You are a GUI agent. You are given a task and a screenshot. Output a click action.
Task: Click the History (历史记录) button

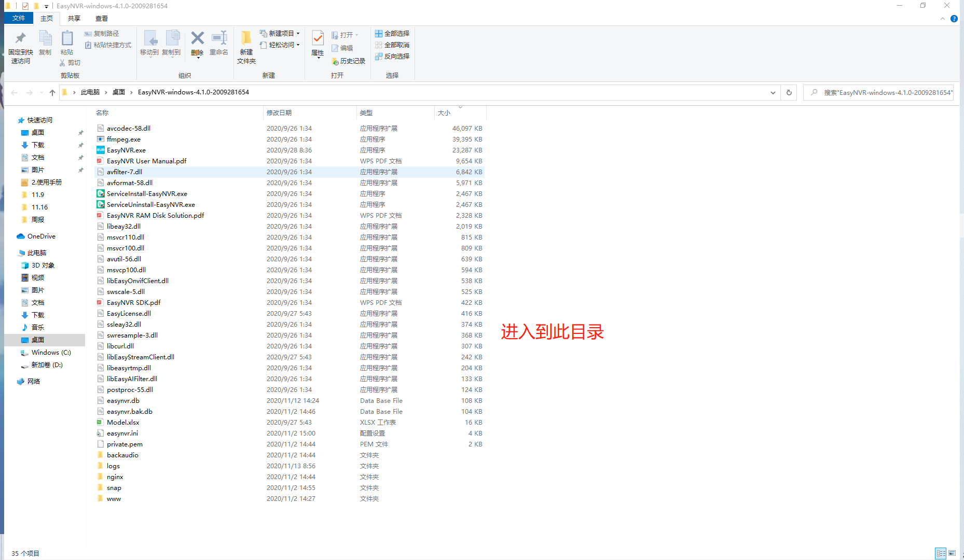(x=348, y=61)
